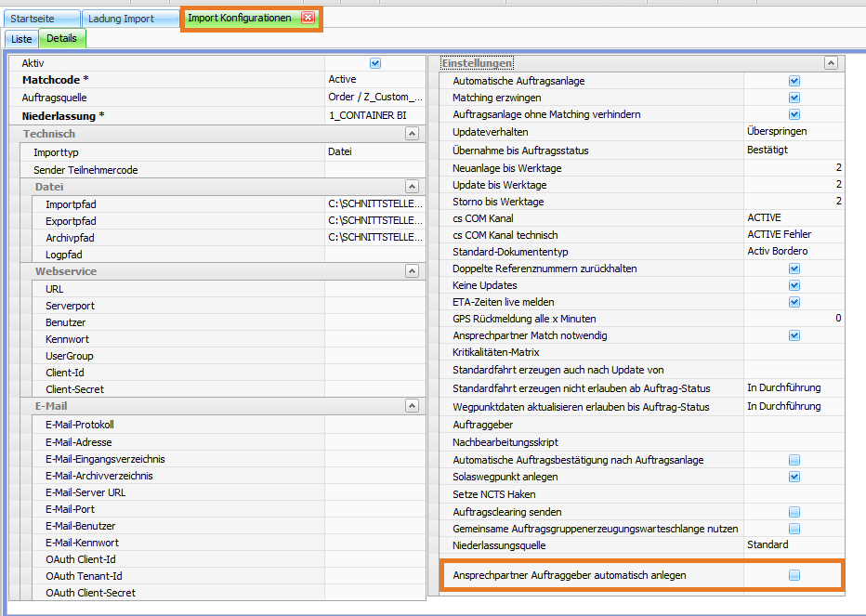
Task: Enable Ansprechpartner Auftraggeber automatisch anlegen
Action: point(794,576)
